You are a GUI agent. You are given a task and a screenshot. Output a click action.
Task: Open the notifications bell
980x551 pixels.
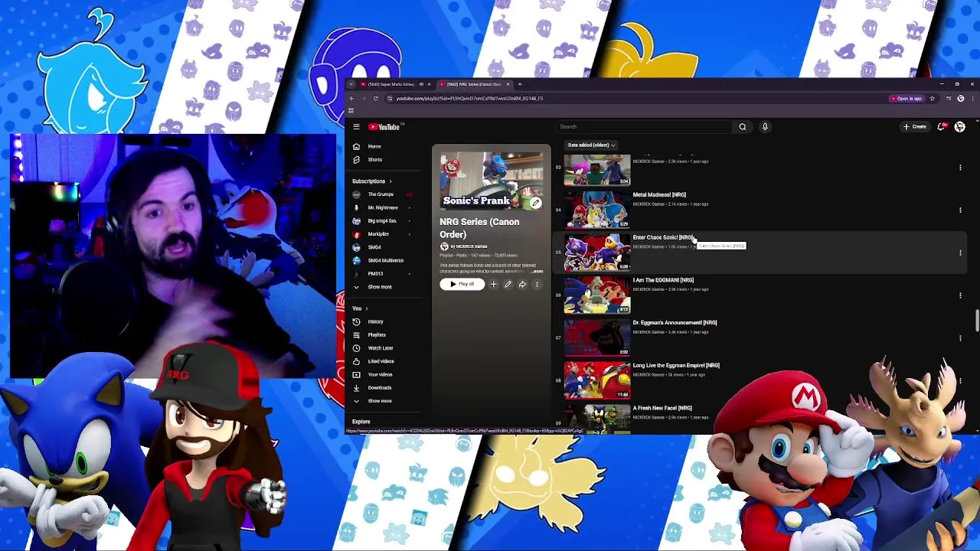(x=941, y=127)
